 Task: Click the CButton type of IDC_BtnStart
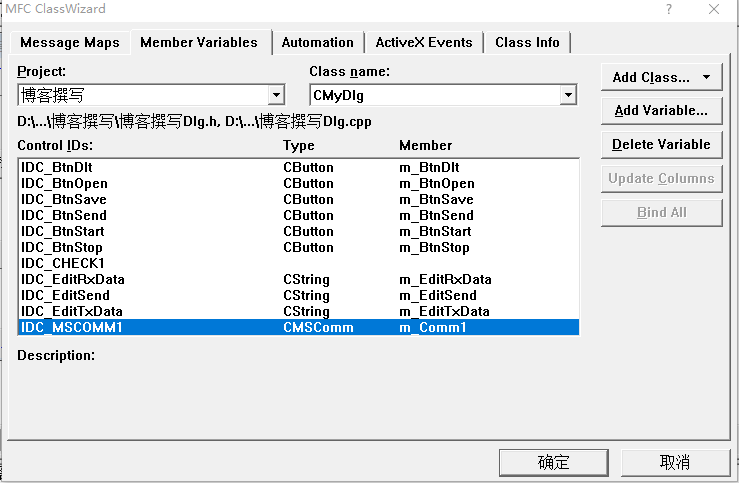pos(308,231)
